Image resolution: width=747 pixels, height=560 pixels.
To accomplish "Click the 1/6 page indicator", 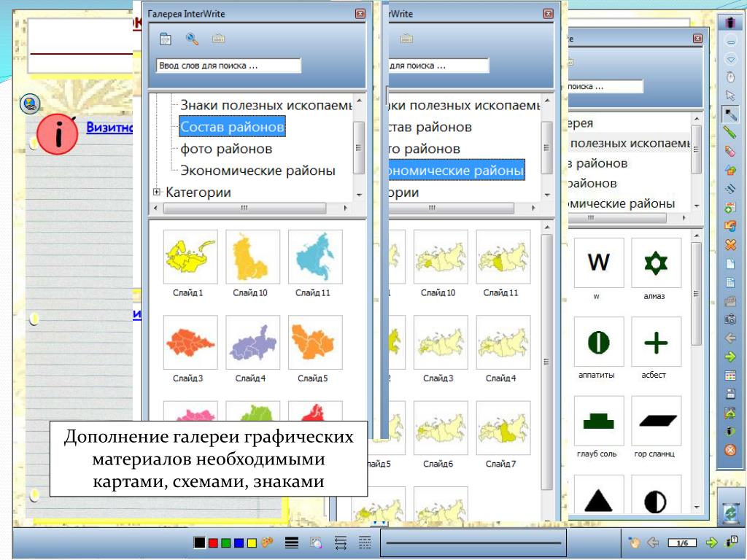I will [x=682, y=542].
